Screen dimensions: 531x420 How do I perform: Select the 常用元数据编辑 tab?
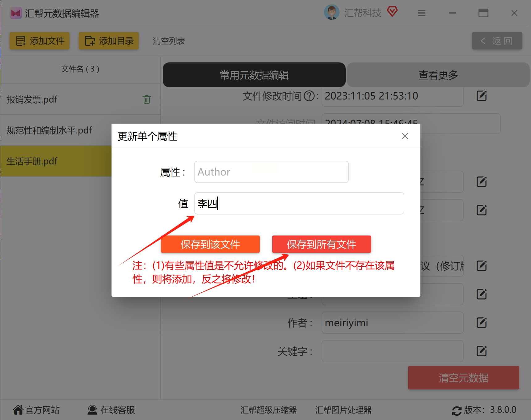(x=254, y=75)
